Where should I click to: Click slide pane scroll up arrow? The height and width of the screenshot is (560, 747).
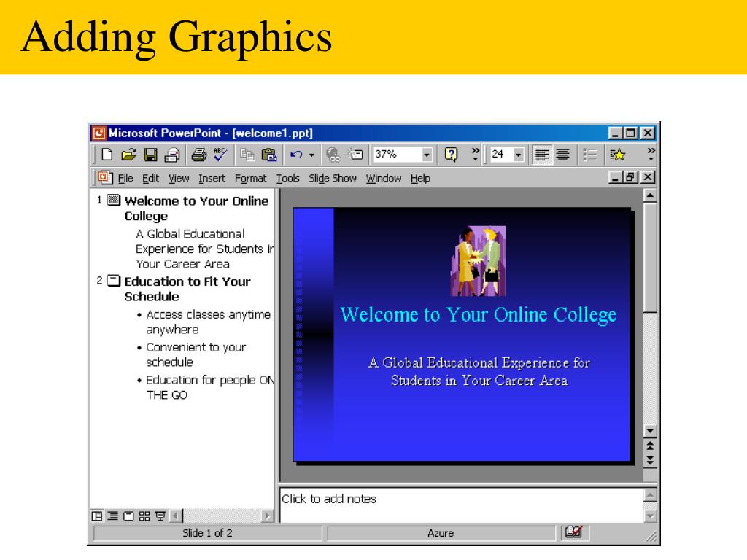tap(650, 195)
